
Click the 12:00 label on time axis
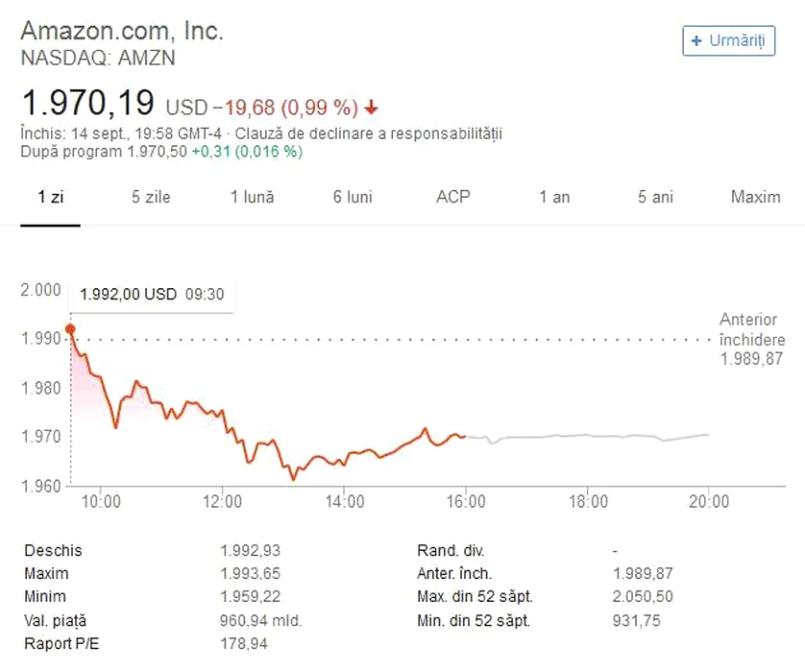pyautogui.click(x=222, y=501)
